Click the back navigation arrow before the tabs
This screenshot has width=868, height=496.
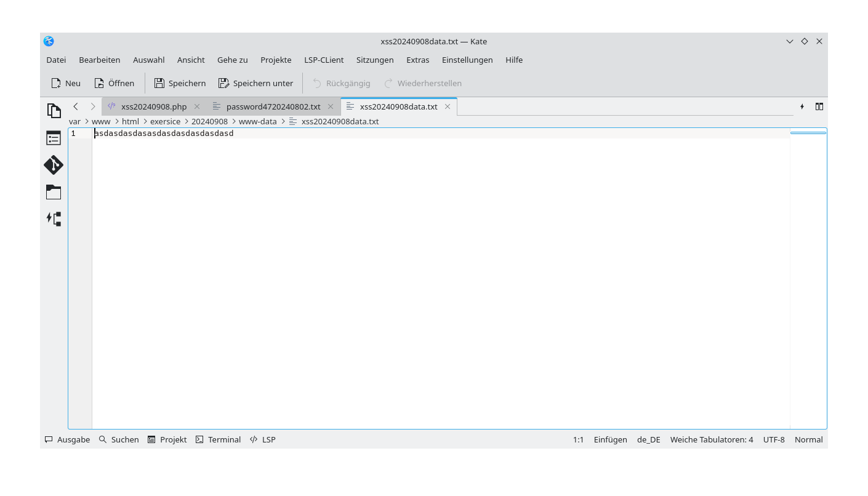tap(75, 106)
